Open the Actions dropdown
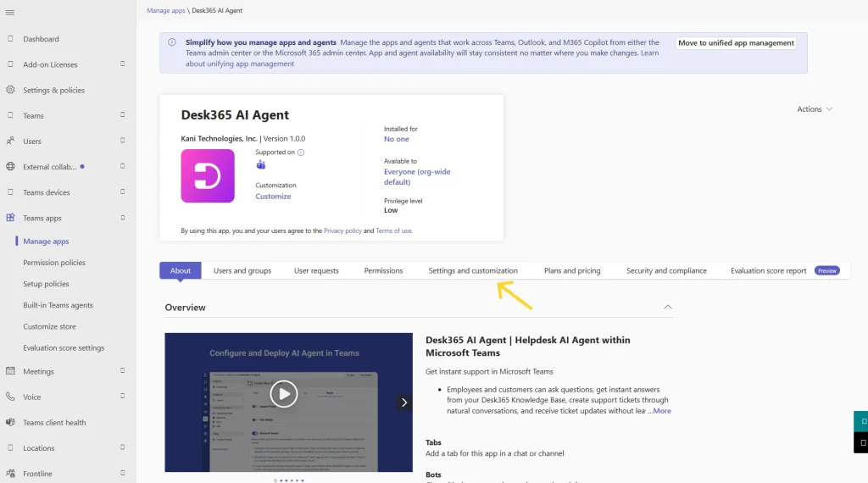This screenshot has width=868, height=483. pyautogui.click(x=815, y=109)
